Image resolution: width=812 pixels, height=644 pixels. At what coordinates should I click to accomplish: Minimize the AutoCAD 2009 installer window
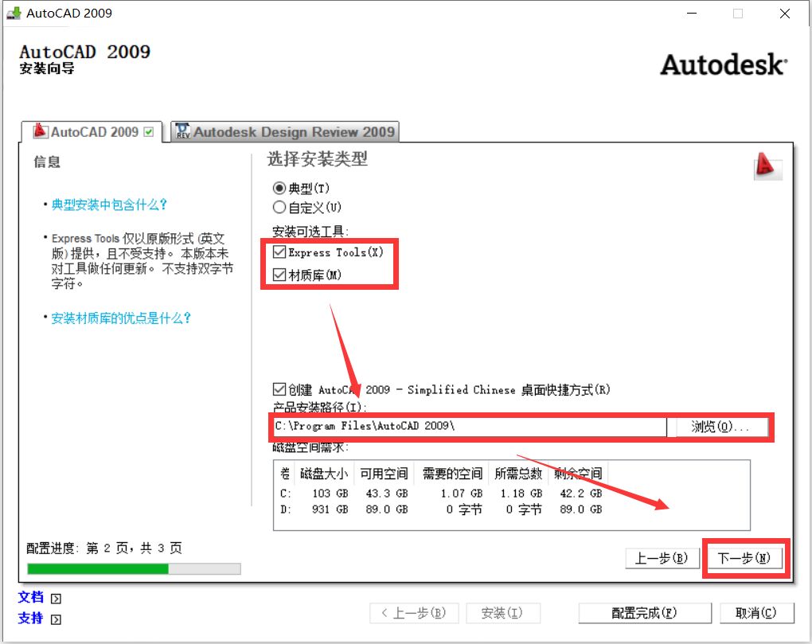(692, 14)
